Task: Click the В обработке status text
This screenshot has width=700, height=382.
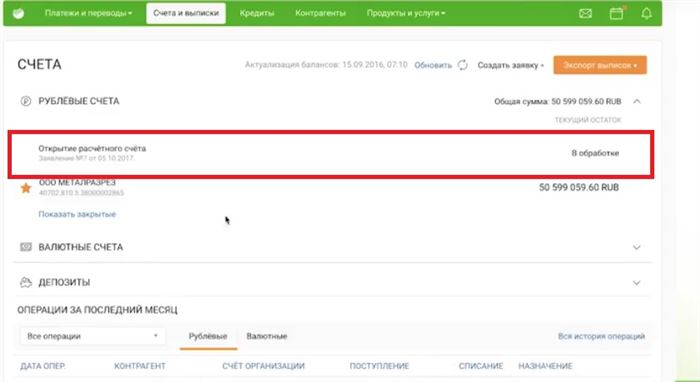Action: tap(595, 153)
